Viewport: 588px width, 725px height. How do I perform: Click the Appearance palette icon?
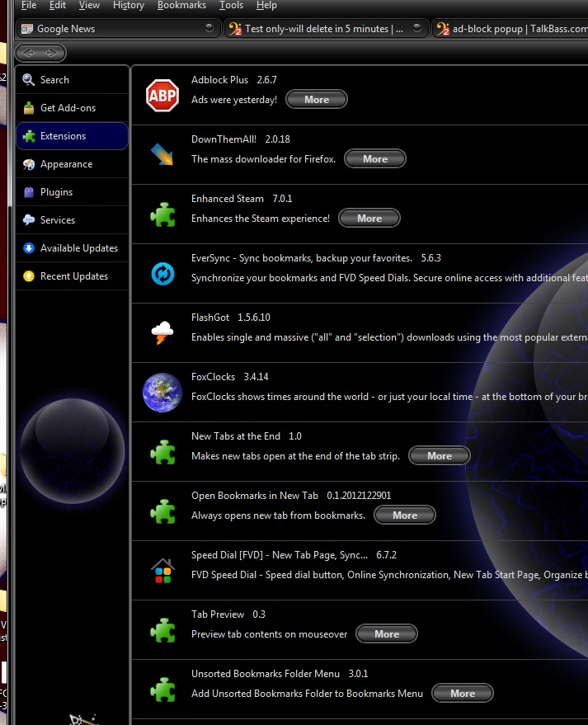point(29,164)
